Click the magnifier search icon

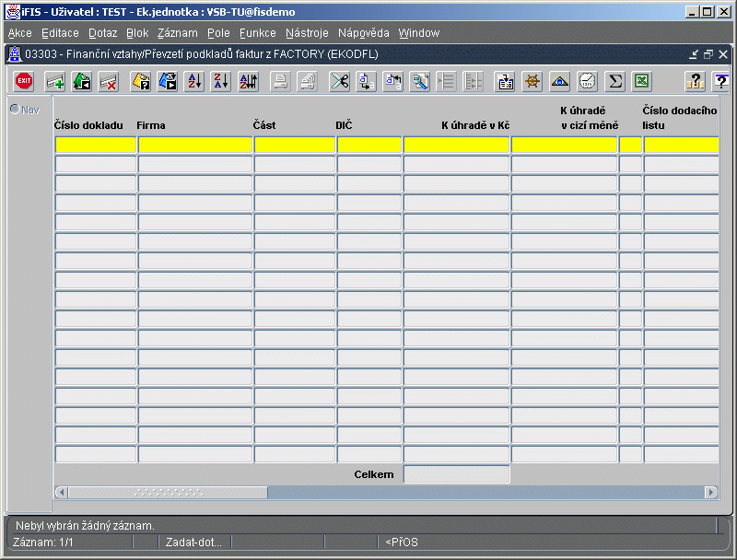420,81
